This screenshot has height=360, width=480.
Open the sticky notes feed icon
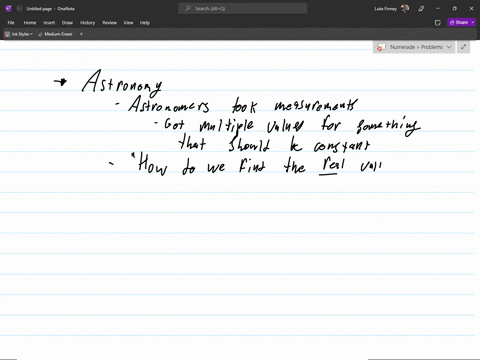(438, 23)
